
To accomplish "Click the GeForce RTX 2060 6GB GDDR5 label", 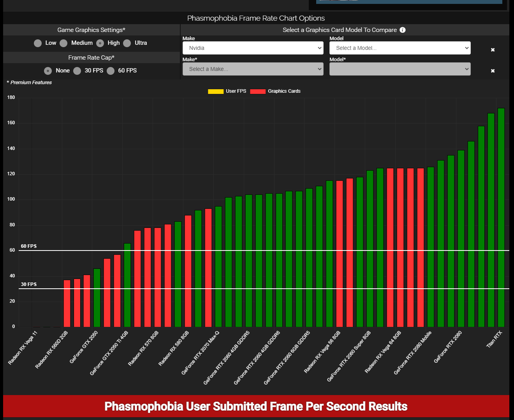I will tap(287, 358).
